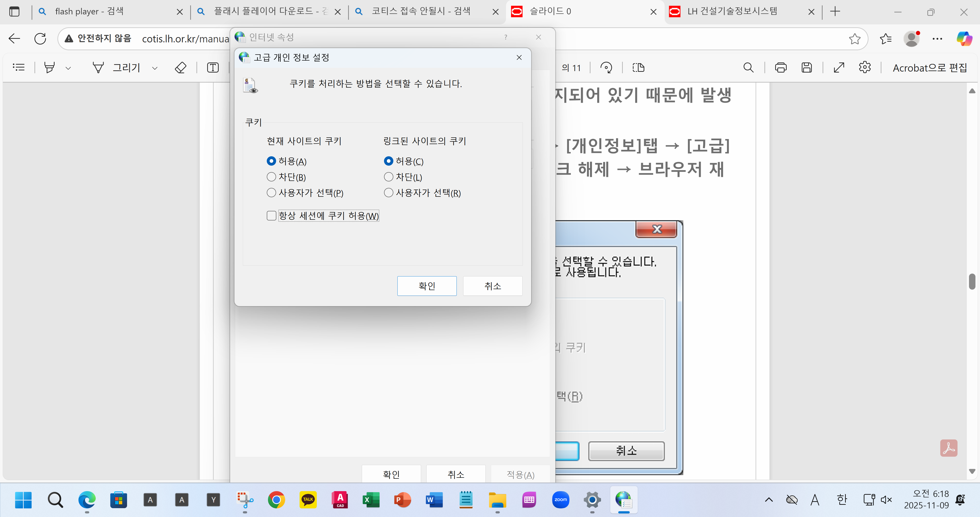Open the PDF table of contents icon
Image resolution: width=980 pixels, height=517 pixels.
(19, 68)
